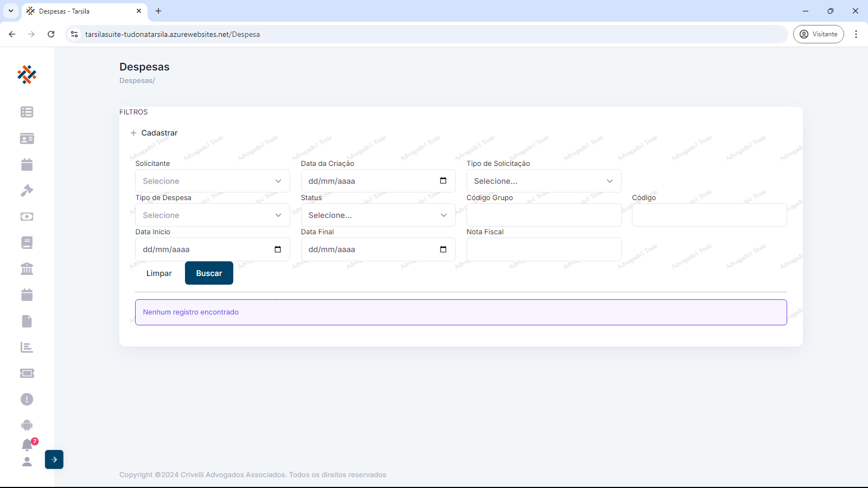Image resolution: width=868 pixels, height=488 pixels.
Task: Click the bar chart icon in sidebar
Action: [x=27, y=347]
